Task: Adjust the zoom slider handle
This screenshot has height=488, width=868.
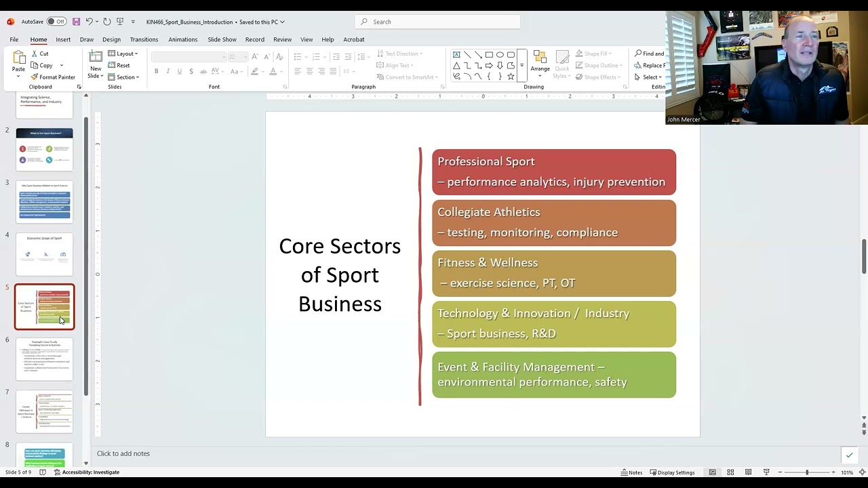Action: (x=807, y=472)
